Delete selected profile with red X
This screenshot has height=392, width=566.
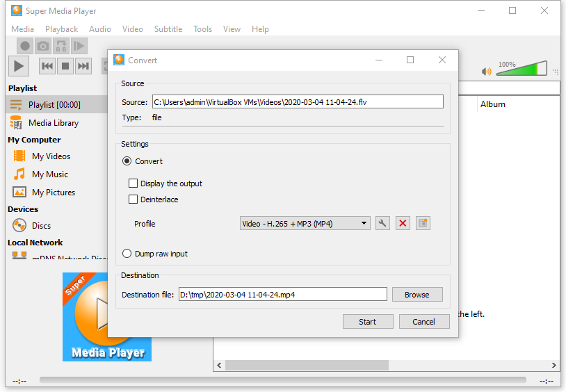tap(403, 223)
